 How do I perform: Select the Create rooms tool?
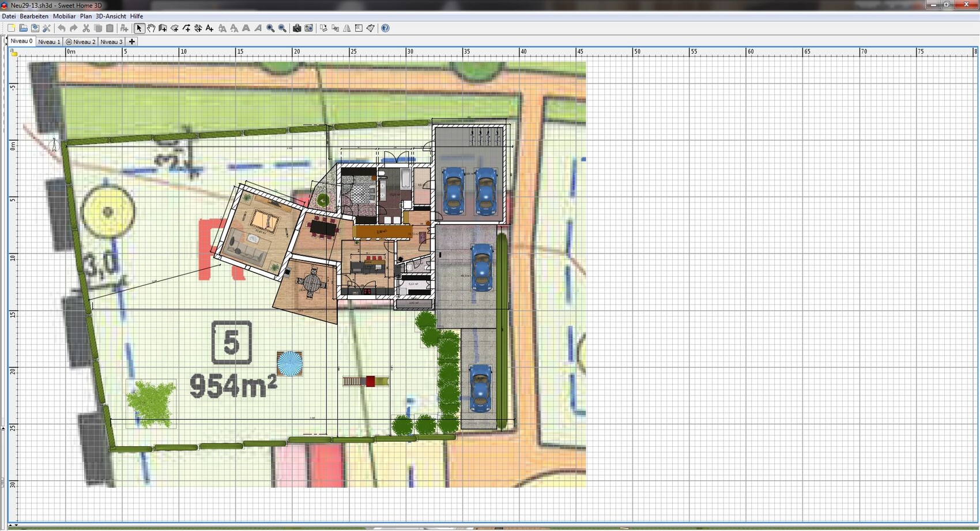click(x=175, y=28)
